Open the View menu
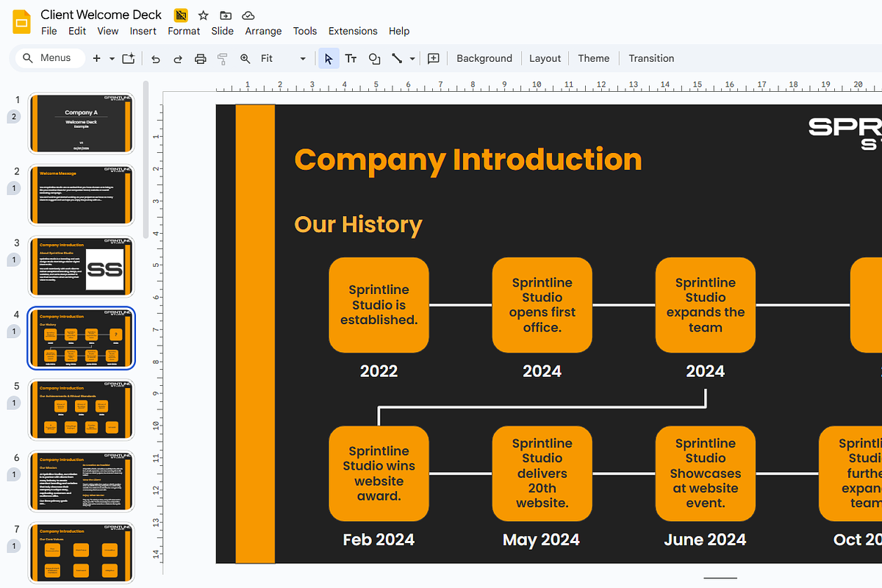This screenshot has height=588, width=882. (x=108, y=31)
